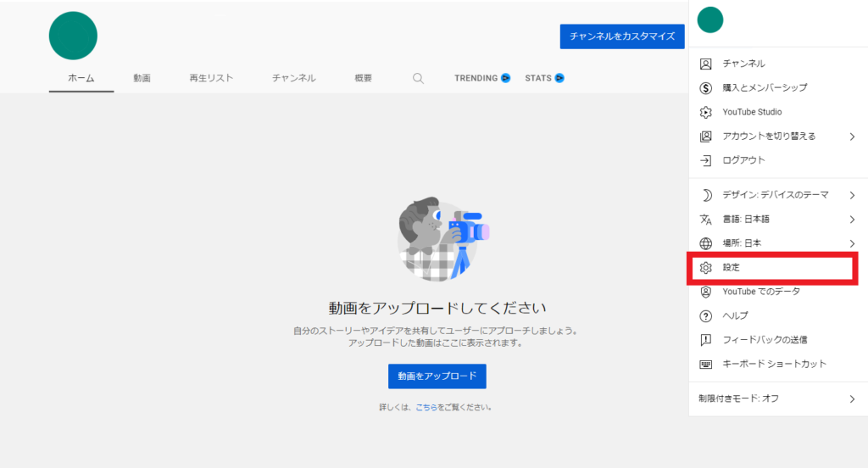
Task: Click the フィードバックの送信 exclamation icon
Action: coord(705,340)
